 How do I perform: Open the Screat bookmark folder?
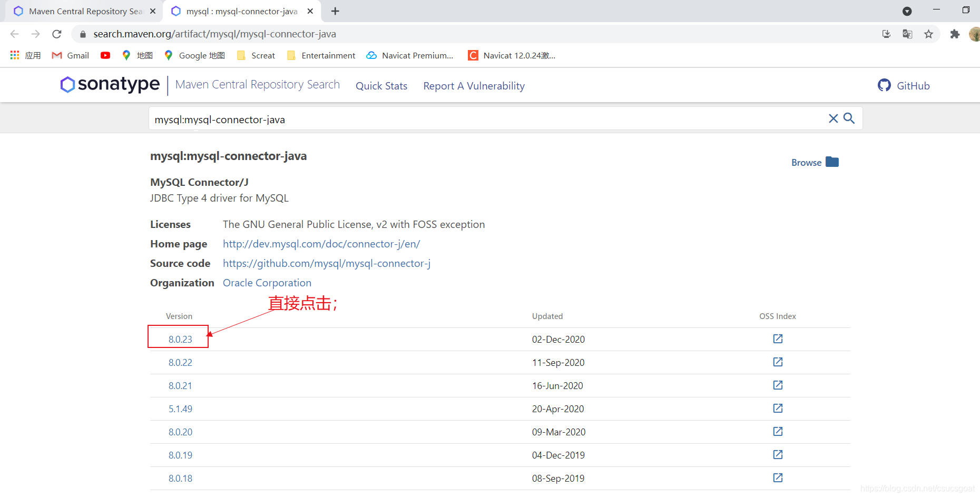pos(256,55)
